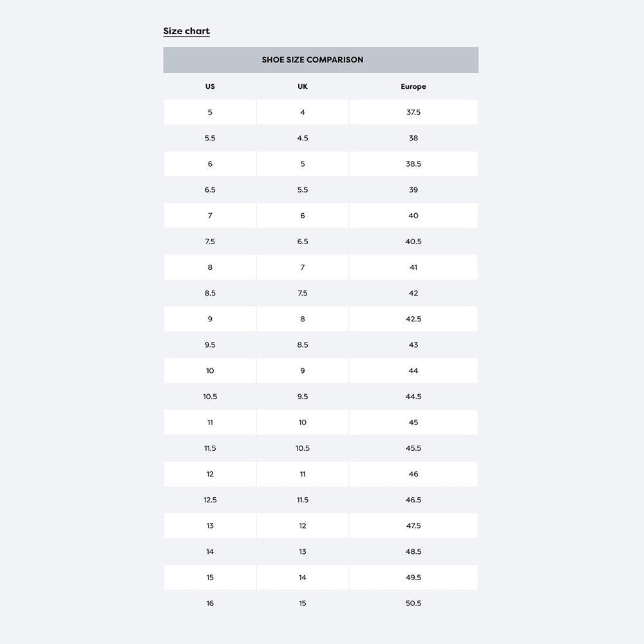Select the US size 11.5 cell
This screenshot has width=644, height=644.
pyautogui.click(x=210, y=448)
